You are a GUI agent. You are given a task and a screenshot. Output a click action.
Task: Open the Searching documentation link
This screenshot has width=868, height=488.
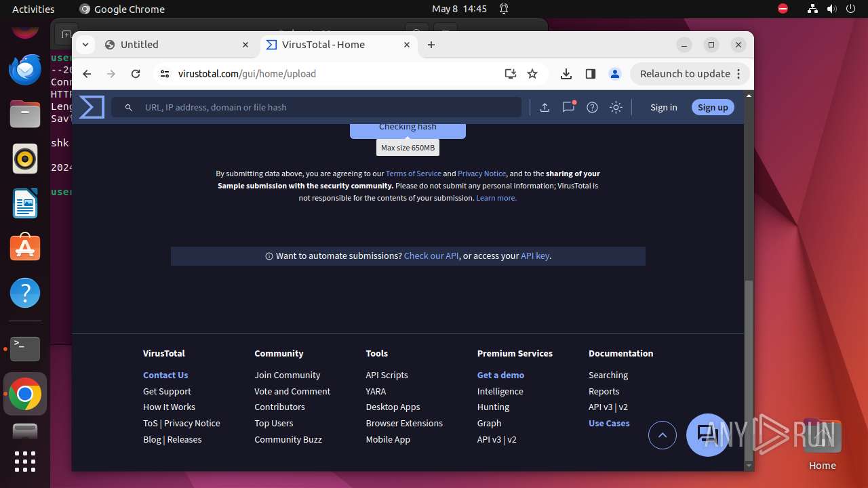click(608, 375)
